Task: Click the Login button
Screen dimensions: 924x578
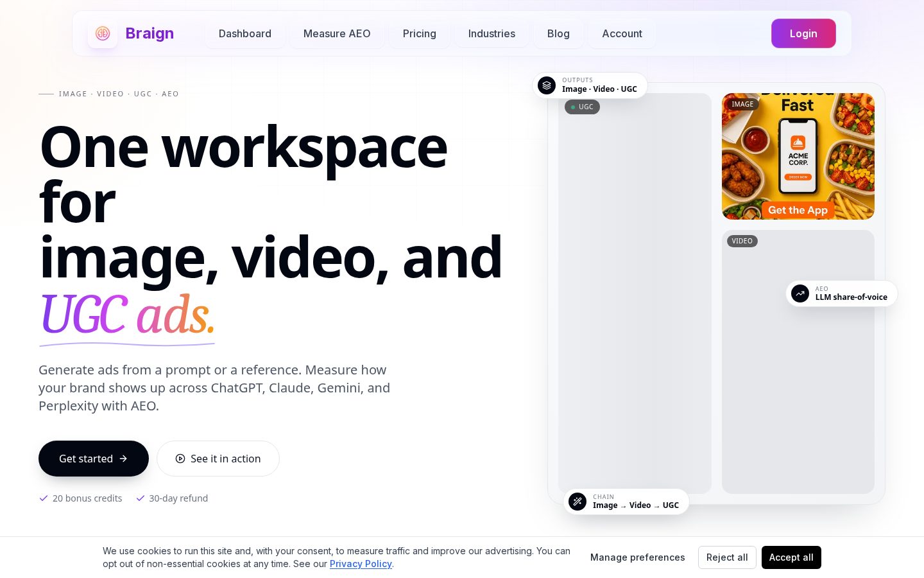Action: (803, 33)
